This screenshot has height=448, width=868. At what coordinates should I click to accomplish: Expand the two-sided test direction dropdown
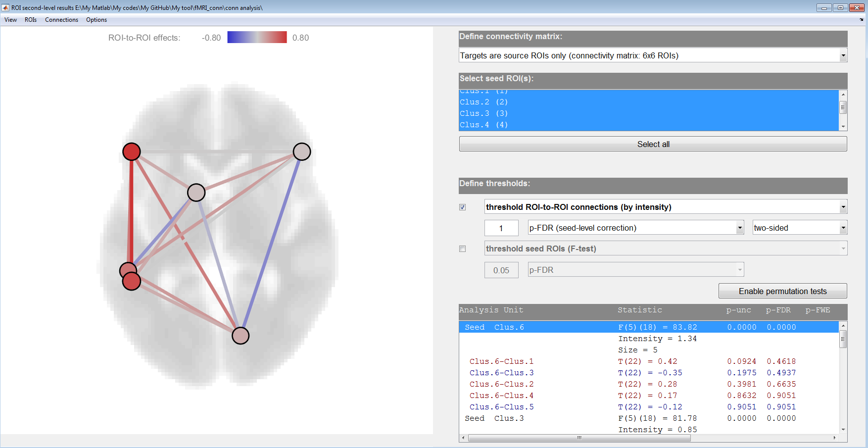[843, 228]
